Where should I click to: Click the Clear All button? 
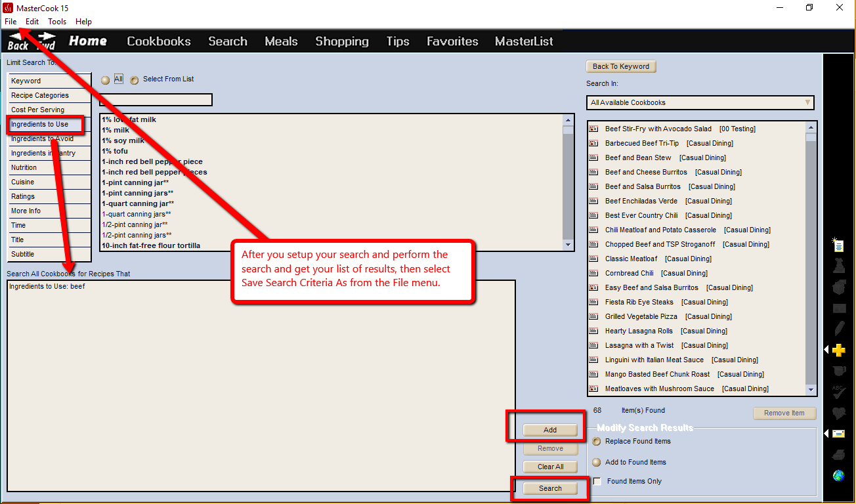(x=550, y=467)
